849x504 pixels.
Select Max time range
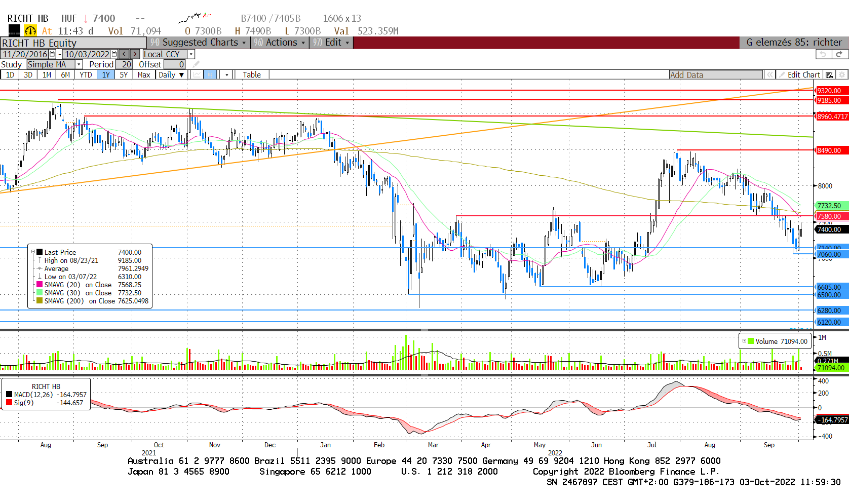[144, 75]
